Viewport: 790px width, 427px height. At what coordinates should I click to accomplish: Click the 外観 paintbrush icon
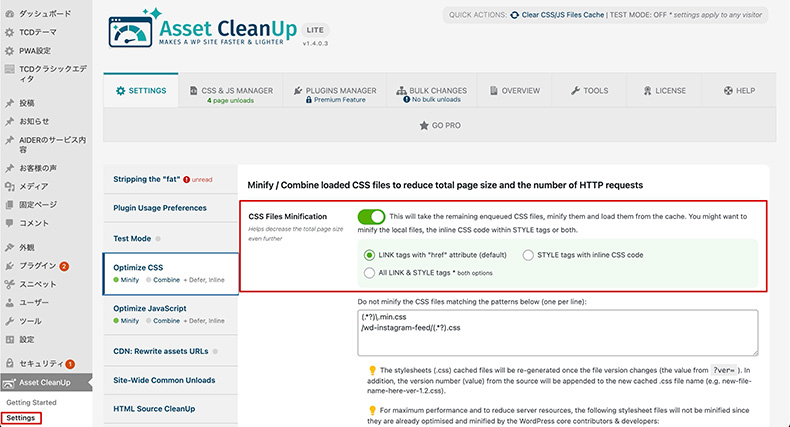click(10, 247)
